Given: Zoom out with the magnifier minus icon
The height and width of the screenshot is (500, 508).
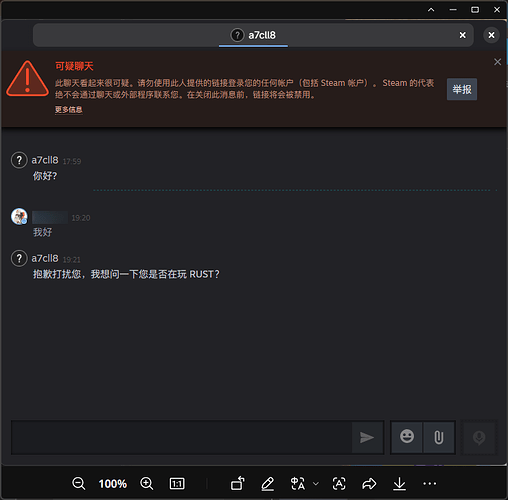Looking at the screenshot, I should pyautogui.click(x=79, y=483).
